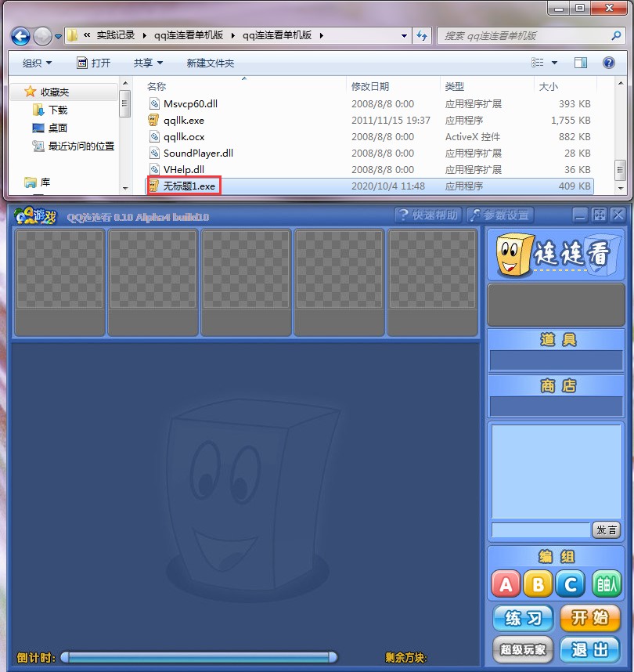This screenshot has width=634, height=672.
Task: Click the file list scrollbar down arrow
Action: [x=620, y=188]
